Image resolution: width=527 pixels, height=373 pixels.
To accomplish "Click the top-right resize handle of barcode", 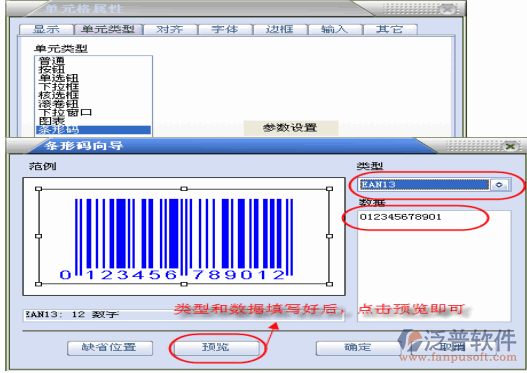I will pyautogui.click(x=329, y=189).
